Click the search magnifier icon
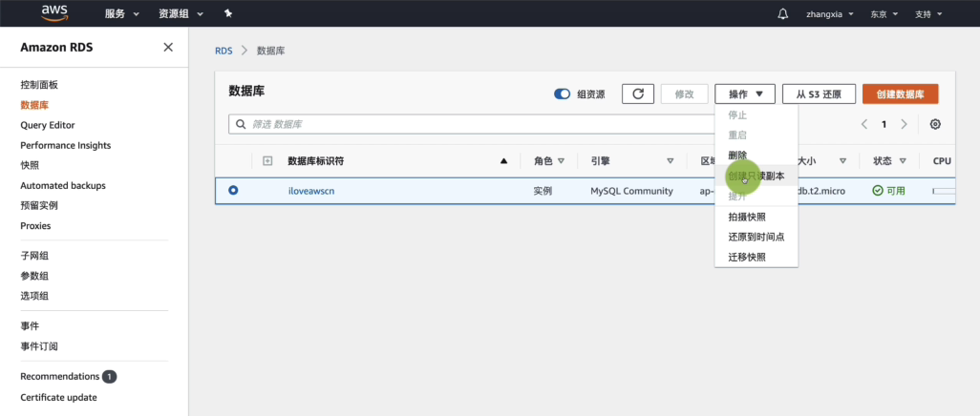 click(241, 124)
